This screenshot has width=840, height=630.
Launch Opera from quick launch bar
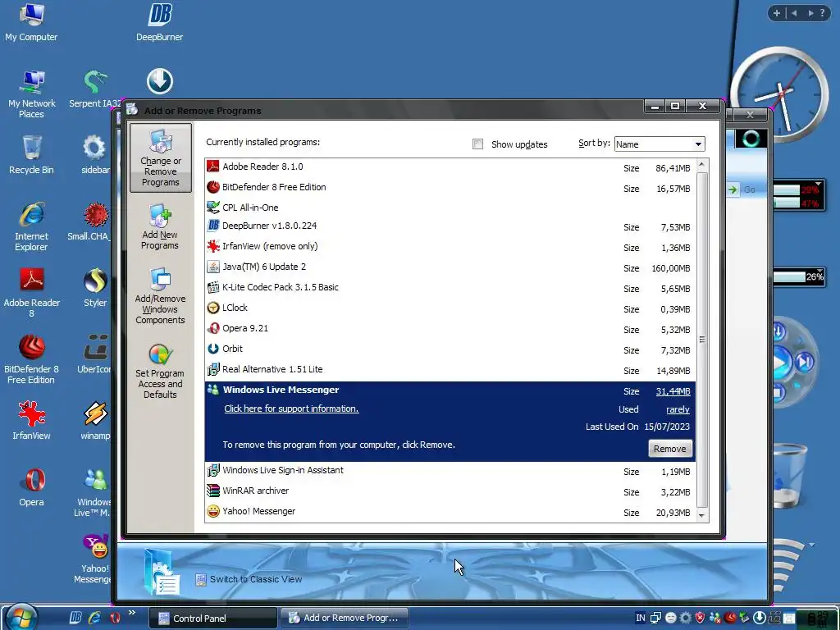point(115,618)
